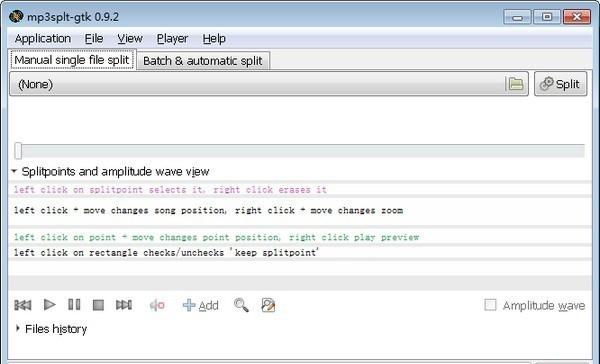Click the edit splitpoints notepad icon

point(268,305)
